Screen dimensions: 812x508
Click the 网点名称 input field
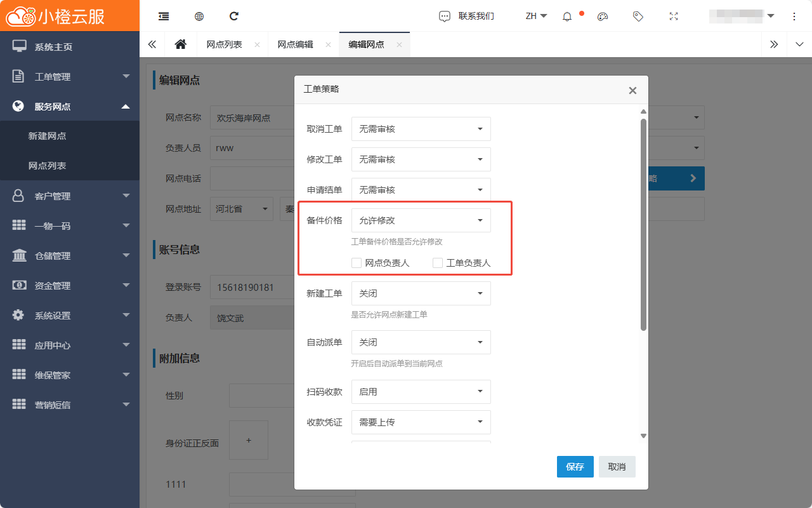(x=252, y=117)
